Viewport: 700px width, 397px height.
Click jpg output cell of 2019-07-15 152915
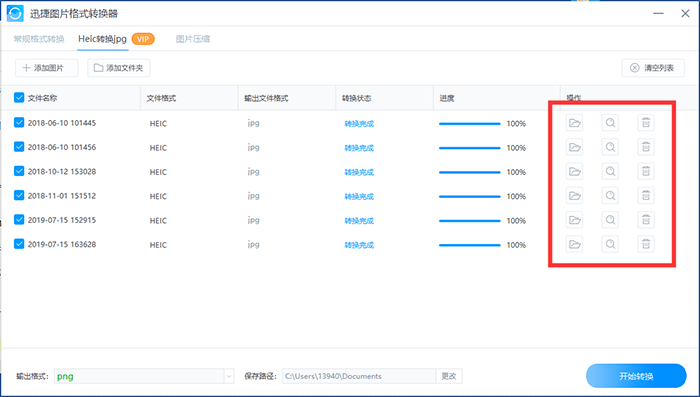[254, 221]
